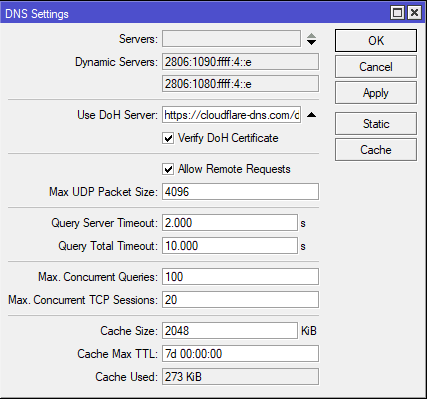Select the Max UDP Packet Size field
The image size is (428, 401).
240,192
